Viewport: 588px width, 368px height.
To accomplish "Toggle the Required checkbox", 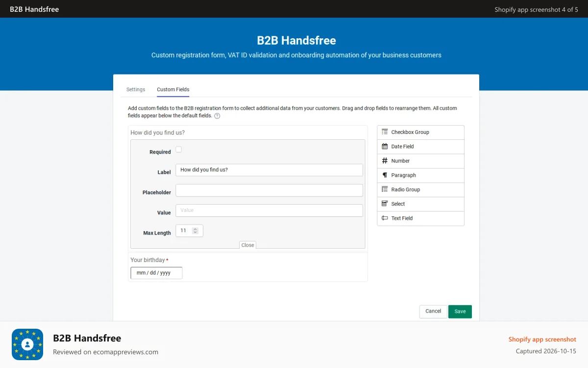I will [x=179, y=150].
